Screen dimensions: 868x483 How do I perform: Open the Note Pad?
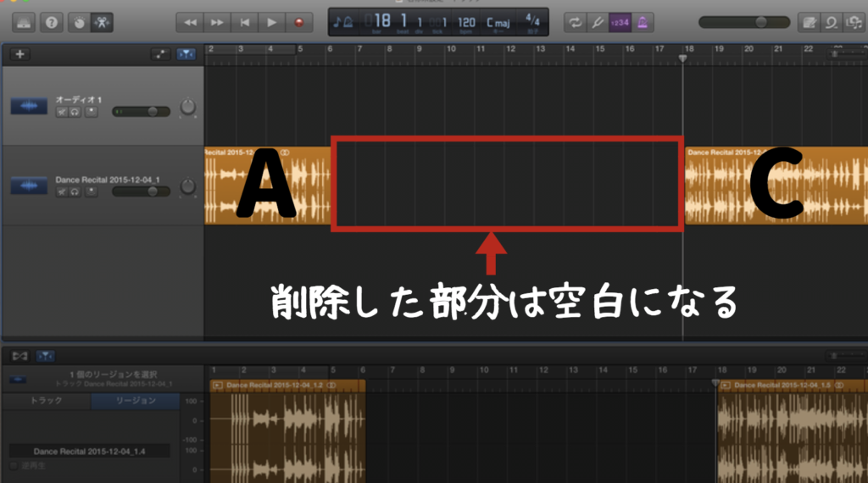(810, 23)
